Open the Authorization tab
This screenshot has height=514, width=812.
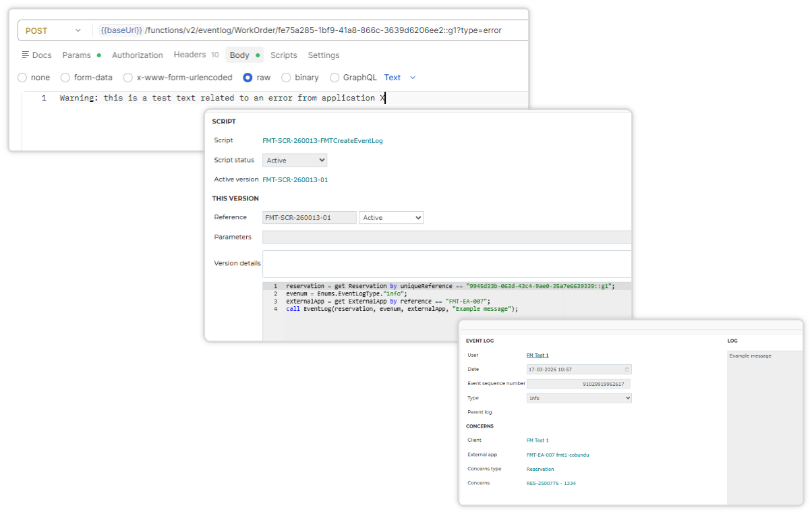(138, 55)
